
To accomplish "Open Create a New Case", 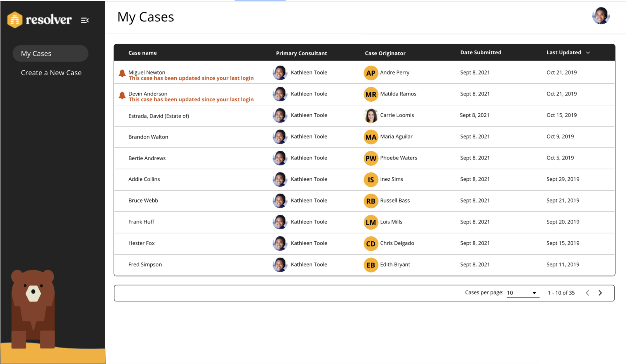I will [x=51, y=73].
